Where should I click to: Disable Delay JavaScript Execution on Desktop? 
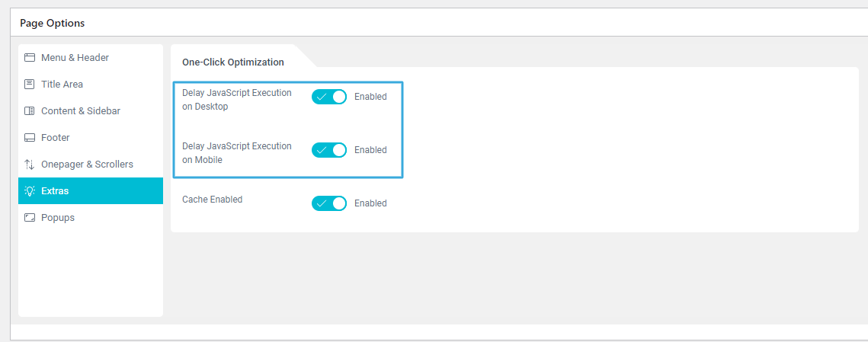pos(329,97)
